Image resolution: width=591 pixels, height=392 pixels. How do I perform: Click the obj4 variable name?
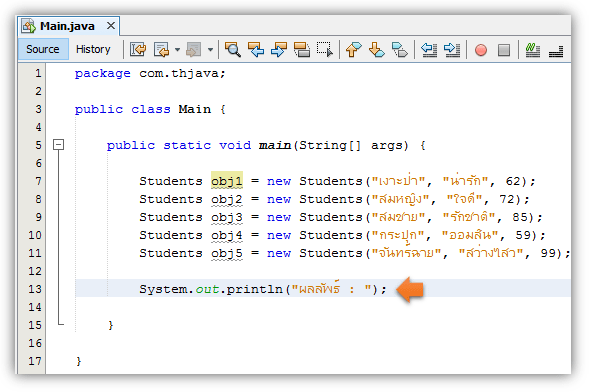[x=227, y=235]
